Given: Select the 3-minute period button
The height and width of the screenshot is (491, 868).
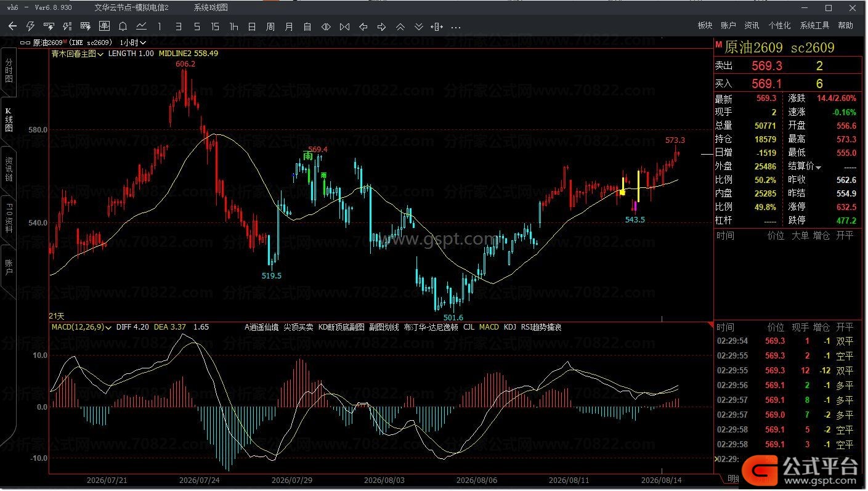Looking at the screenshot, I should click(178, 26).
